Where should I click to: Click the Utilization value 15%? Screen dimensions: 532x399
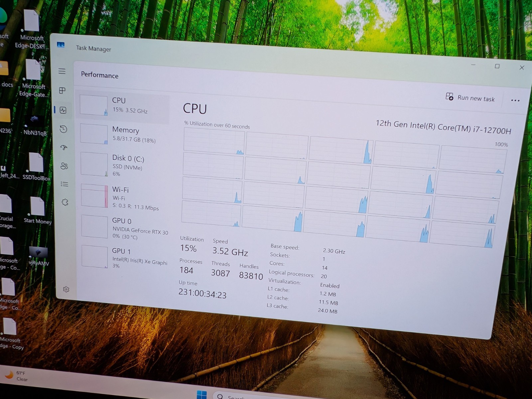188,248
